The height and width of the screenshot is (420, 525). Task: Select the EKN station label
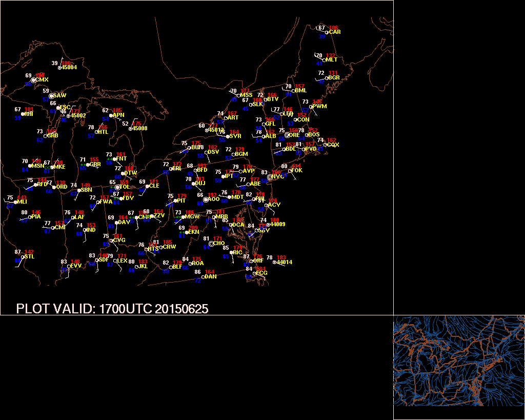pos(193,232)
